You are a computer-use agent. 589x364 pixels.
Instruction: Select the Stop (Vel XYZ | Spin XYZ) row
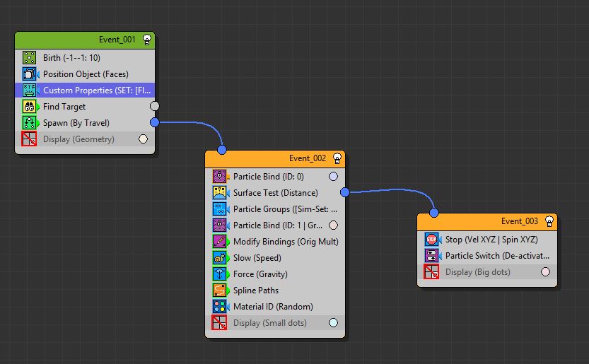coord(487,240)
